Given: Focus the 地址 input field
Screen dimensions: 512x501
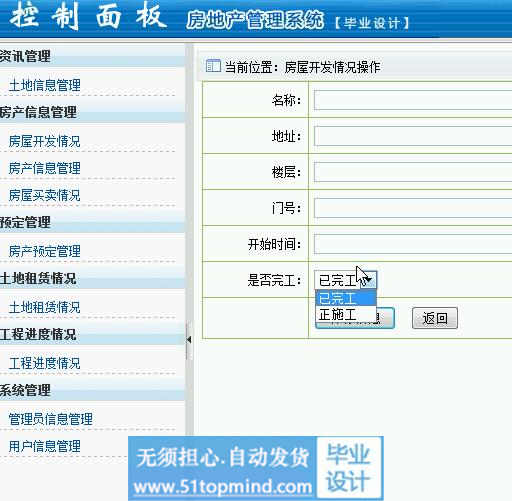Looking at the screenshot, I should [413, 136].
